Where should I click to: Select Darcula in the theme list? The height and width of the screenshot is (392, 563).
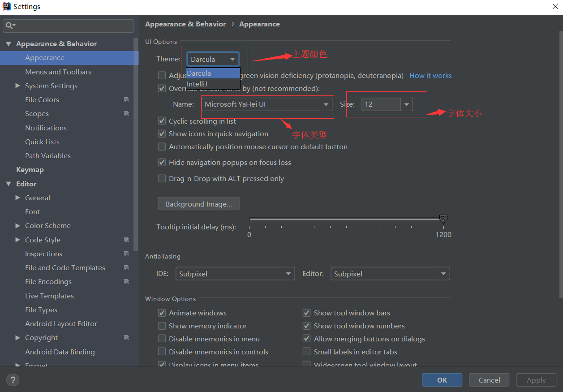[213, 73]
